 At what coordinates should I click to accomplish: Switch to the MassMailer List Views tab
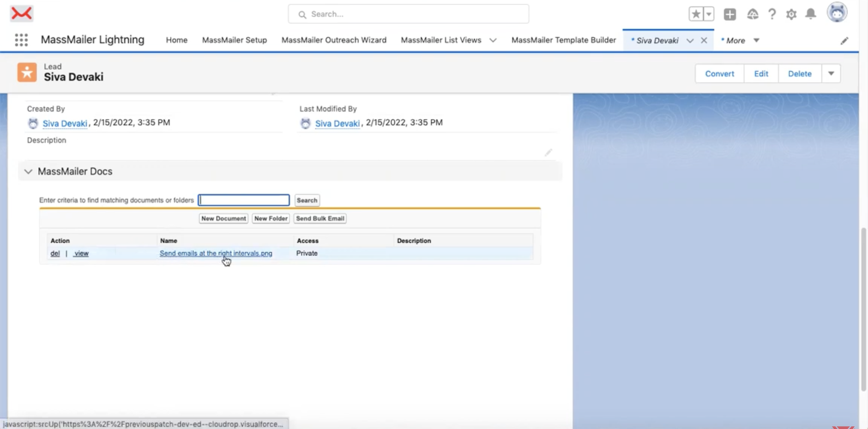(441, 40)
